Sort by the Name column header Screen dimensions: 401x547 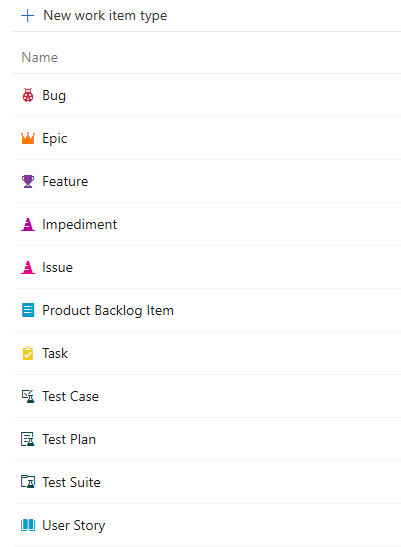click(39, 57)
